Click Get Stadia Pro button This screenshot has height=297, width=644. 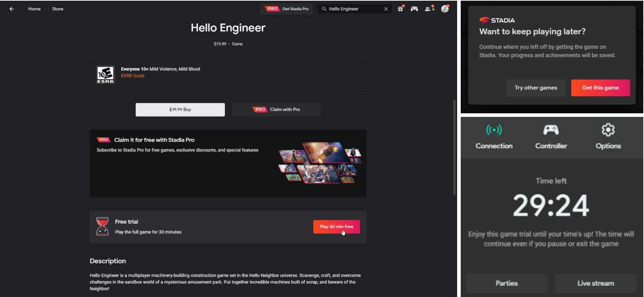click(x=286, y=9)
